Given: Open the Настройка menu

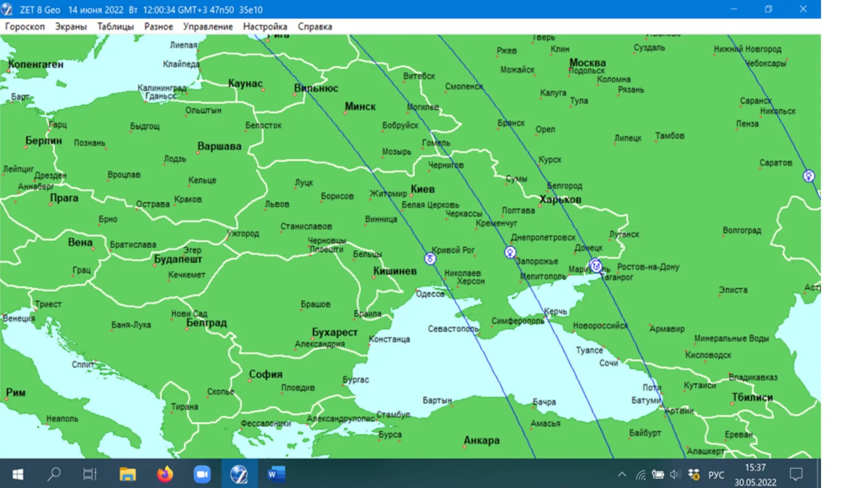Looking at the screenshot, I should pos(265,27).
